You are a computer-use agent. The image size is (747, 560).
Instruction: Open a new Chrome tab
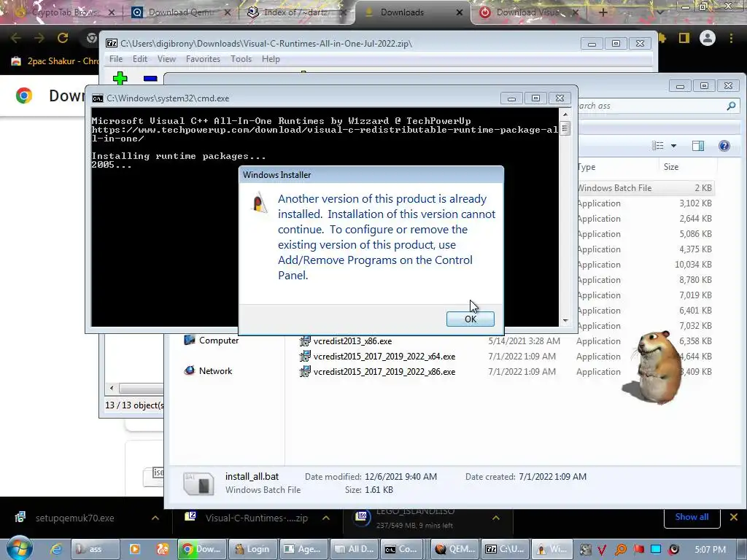pyautogui.click(x=603, y=12)
